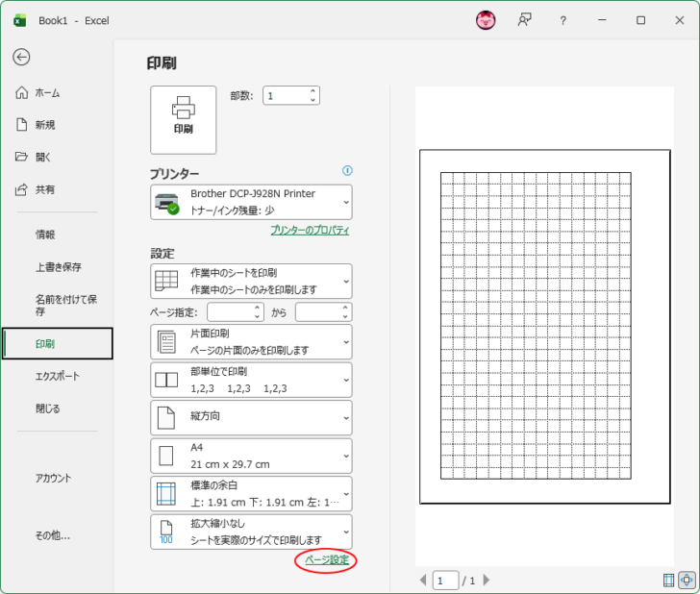Select ホーム in the sidebar
Image resolution: width=700 pixels, height=594 pixels.
click(x=47, y=93)
